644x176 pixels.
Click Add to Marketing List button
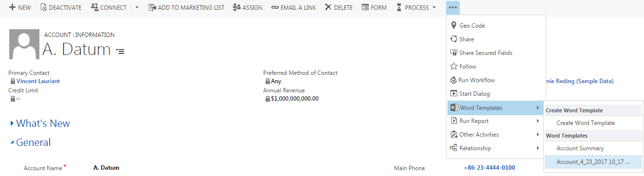pos(186,7)
